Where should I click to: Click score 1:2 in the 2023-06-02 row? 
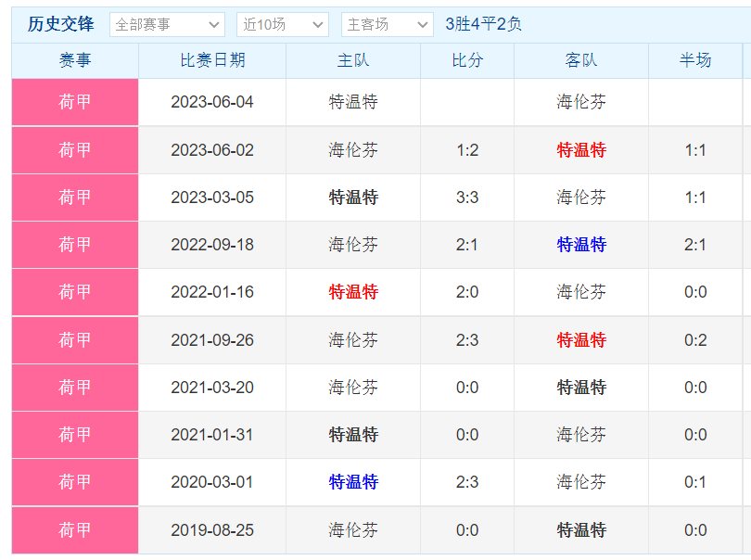click(x=467, y=150)
